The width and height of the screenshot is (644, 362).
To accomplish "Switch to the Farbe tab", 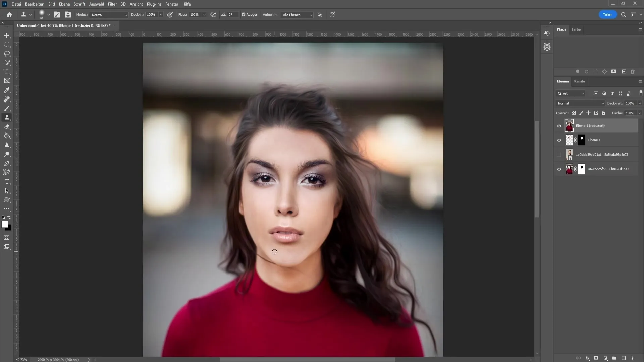I will [576, 29].
